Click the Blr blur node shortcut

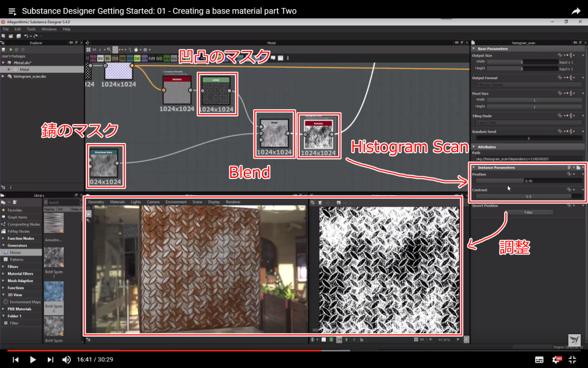(x=108, y=59)
